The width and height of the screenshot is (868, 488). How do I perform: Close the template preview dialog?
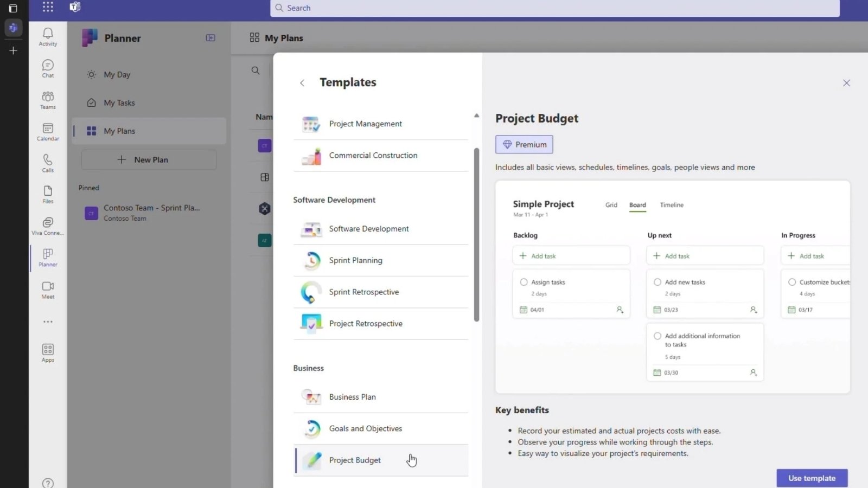point(846,83)
